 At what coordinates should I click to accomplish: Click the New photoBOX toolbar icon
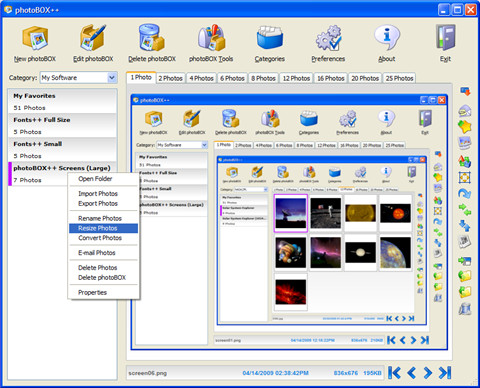[35, 39]
